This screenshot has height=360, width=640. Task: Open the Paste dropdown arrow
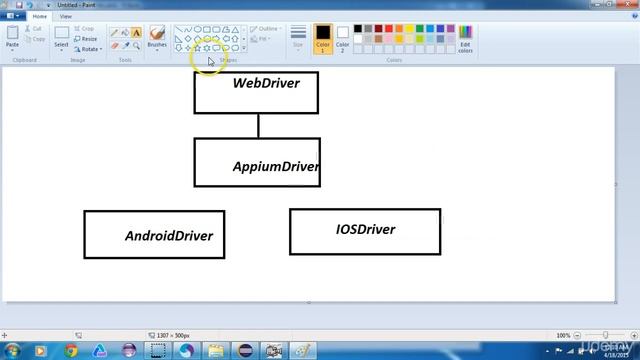point(12,50)
